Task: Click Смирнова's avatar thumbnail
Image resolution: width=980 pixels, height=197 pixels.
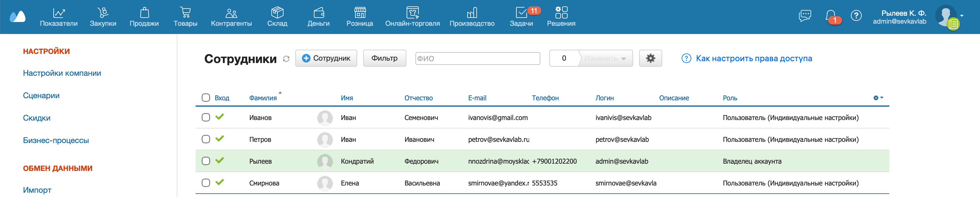Action: click(325, 183)
